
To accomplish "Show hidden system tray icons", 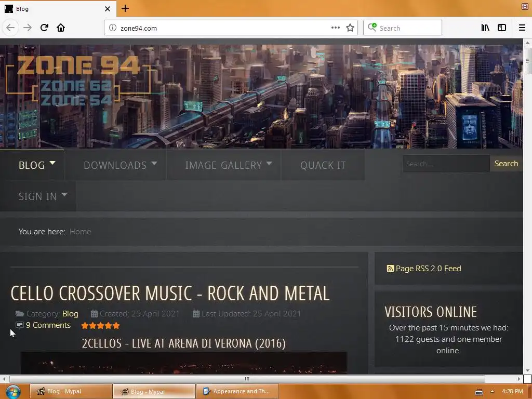I will point(492,392).
